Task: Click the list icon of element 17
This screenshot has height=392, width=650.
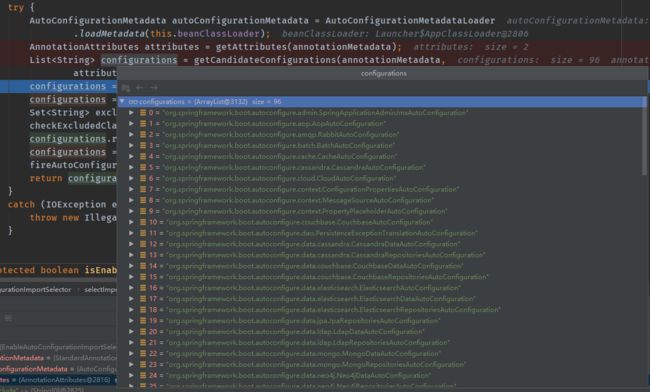Action: [x=143, y=299]
